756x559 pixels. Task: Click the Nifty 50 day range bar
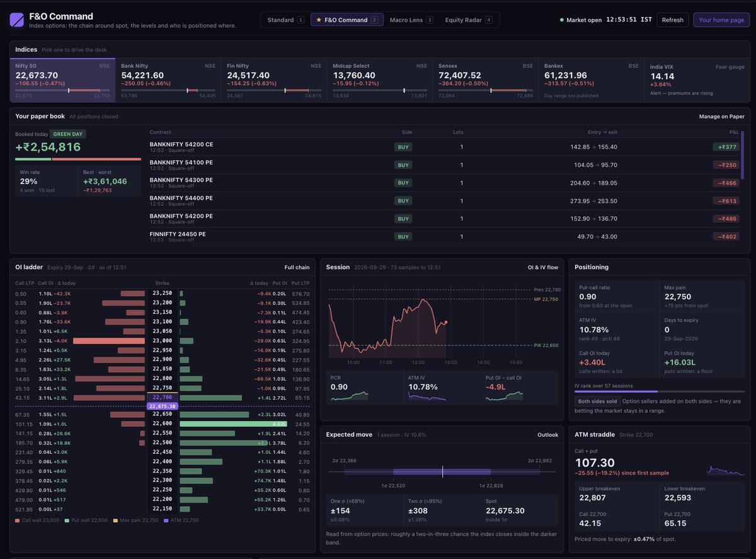pyautogui.click(x=62, y=90)
